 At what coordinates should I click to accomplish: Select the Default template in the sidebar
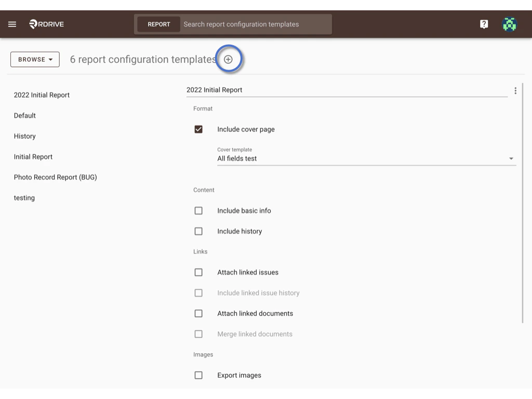click(x=24, y=115)
